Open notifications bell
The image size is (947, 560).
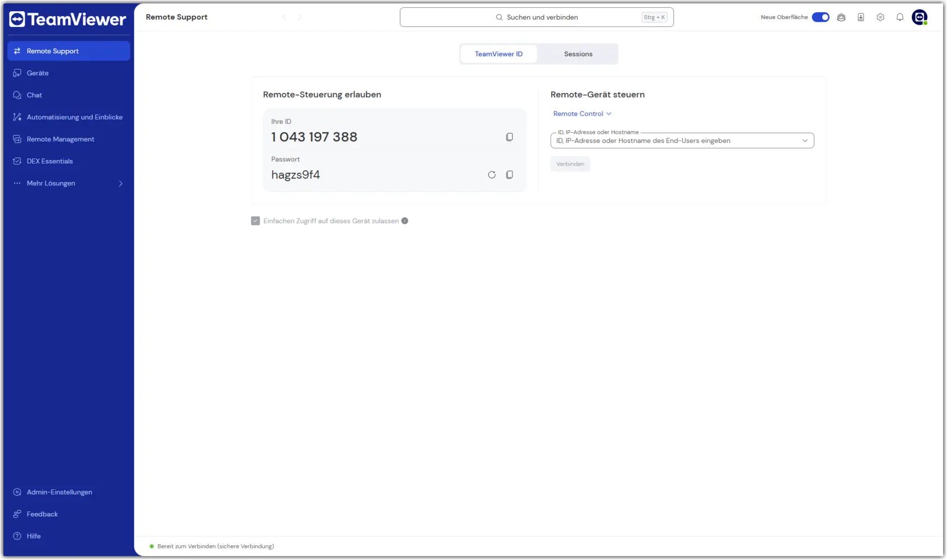(x=900, y=17)
